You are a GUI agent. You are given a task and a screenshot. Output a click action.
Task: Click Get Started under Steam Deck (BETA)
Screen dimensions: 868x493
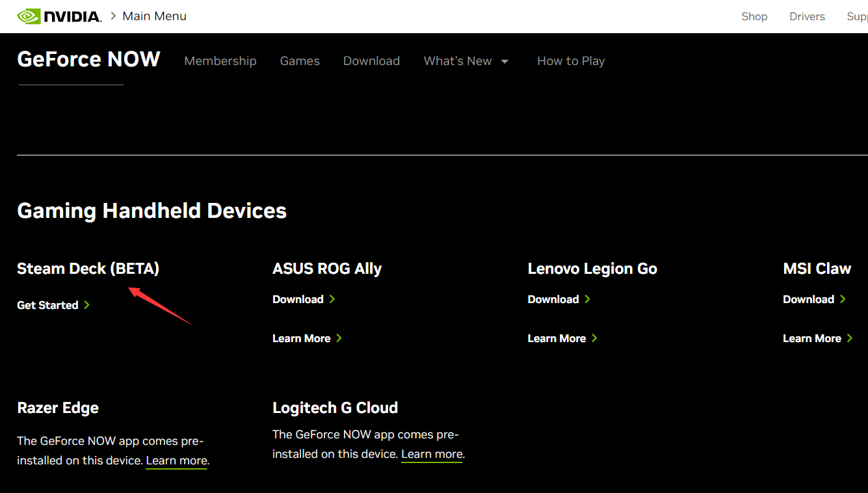click(46, 304)
